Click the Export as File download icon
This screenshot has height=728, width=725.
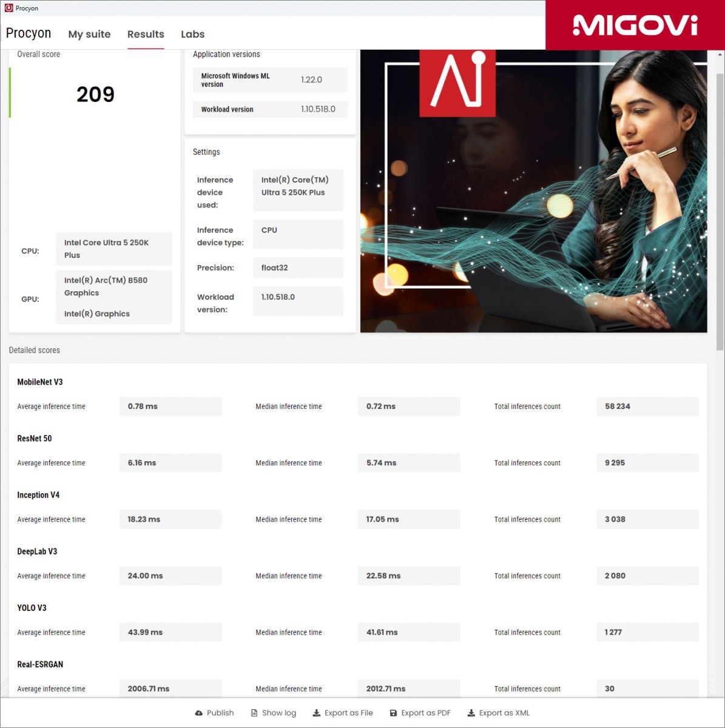(x=316, y=713)
